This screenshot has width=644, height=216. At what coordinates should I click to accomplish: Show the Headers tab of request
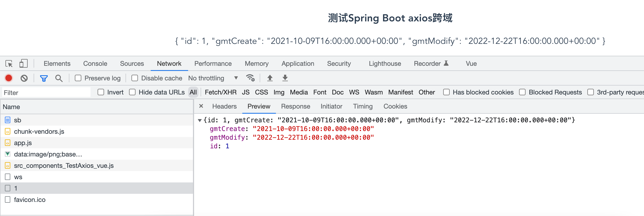coord(224,106)
